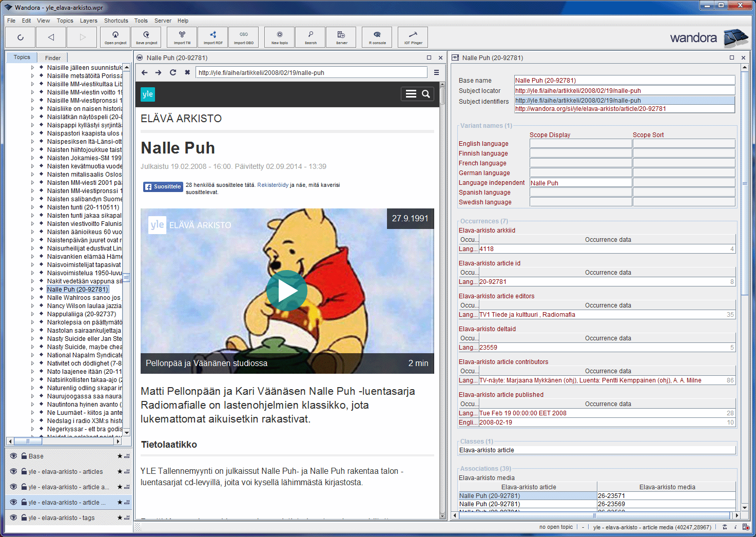Open the R console tool
Image resolution: width=756 pixels, height=537 pixels.
tap(377, 37)
